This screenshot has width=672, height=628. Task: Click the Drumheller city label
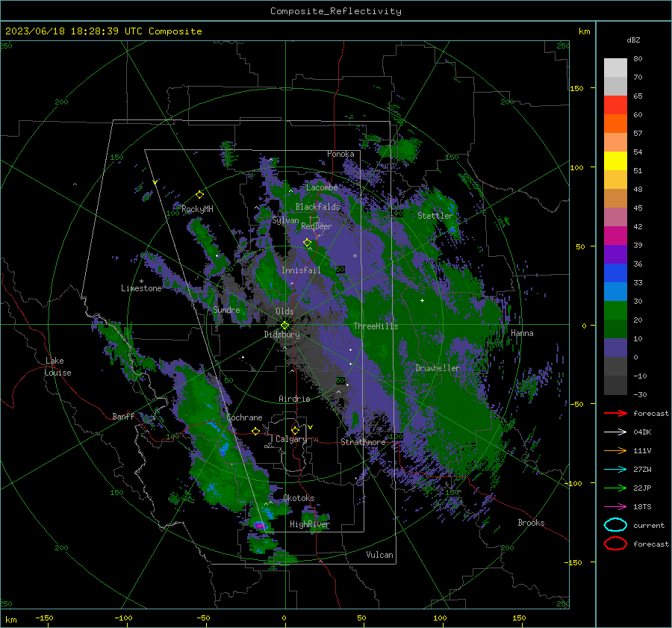click(438, 368)
